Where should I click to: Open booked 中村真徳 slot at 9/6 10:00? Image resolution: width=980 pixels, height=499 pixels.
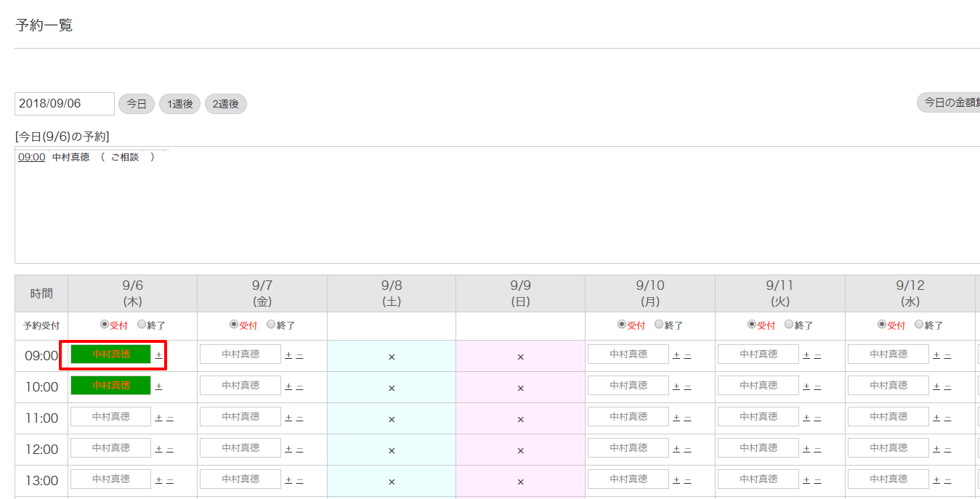111,386
